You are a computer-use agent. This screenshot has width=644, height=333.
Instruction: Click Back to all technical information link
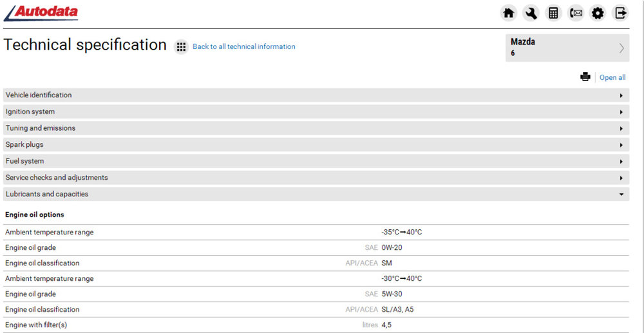(244, 47)
